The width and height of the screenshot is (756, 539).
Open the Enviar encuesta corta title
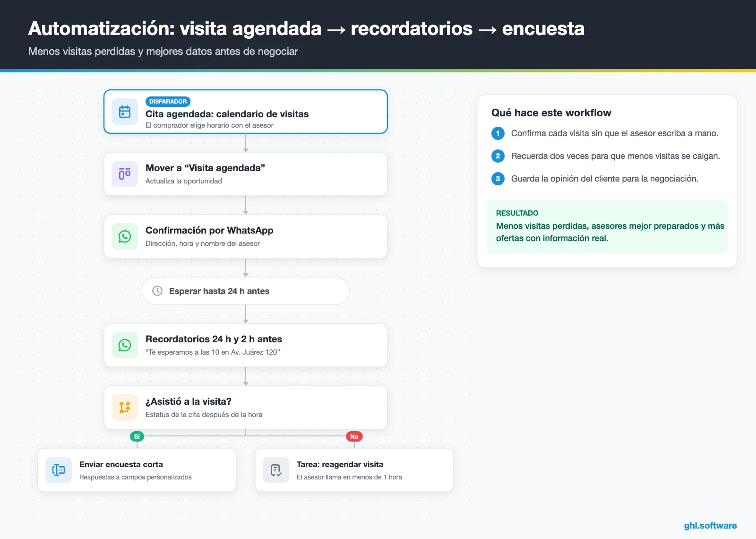[x=121, y=464]
